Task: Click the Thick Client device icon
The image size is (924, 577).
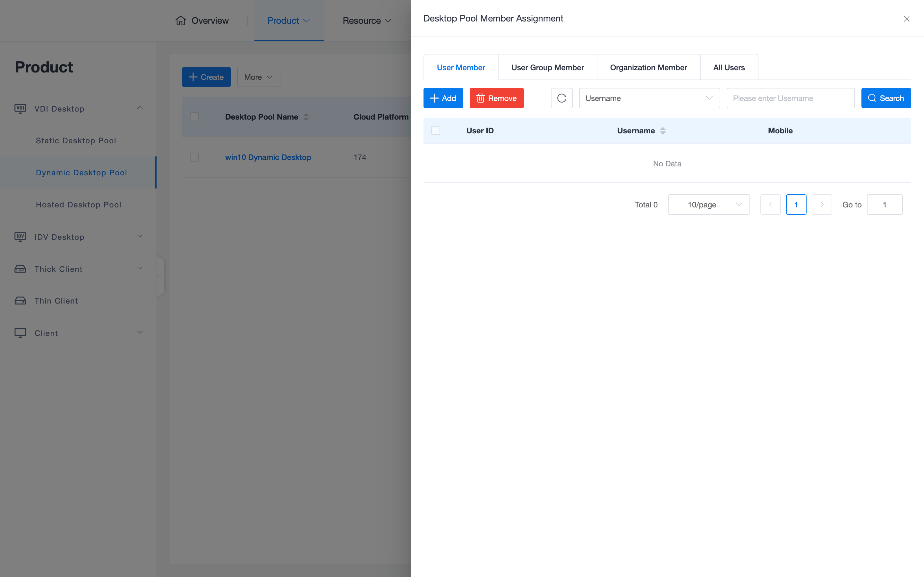Action: [20, 269]
